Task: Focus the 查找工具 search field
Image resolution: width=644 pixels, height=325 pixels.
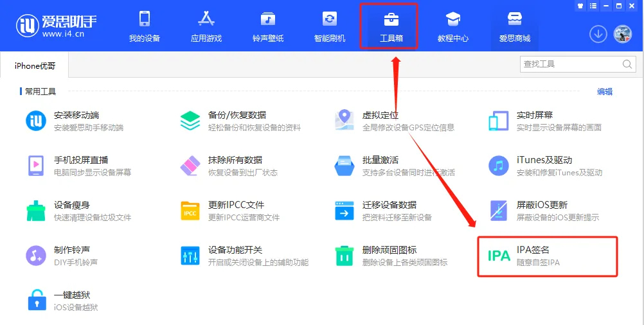Action: click(578, 64)
